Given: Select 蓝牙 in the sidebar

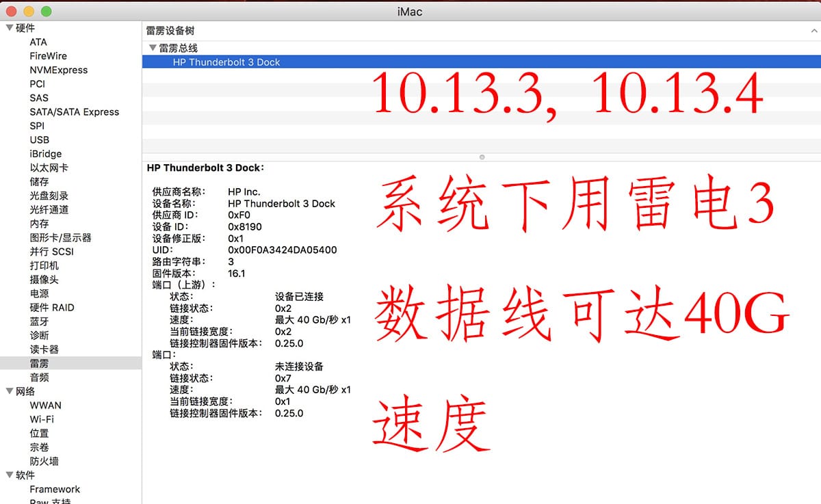Looking at the screenshot, I should 39,321.
